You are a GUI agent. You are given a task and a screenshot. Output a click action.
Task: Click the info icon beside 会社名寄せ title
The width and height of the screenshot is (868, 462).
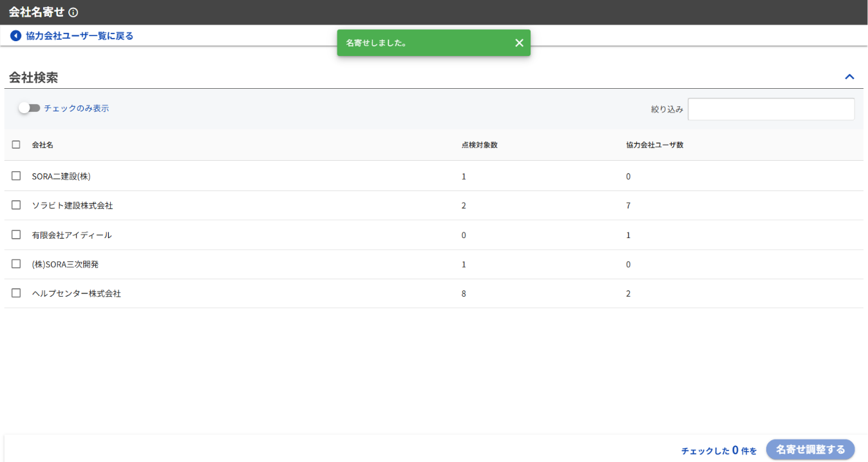point(73,12)
